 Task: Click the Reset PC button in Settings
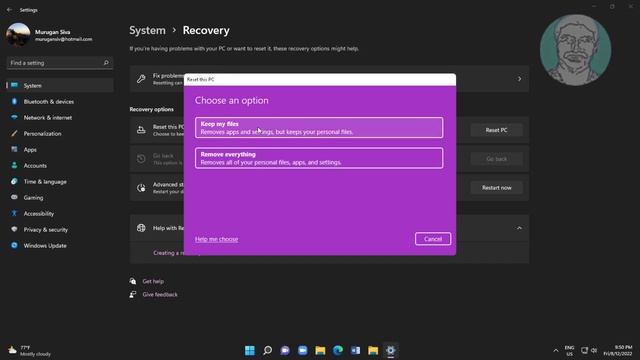click(496, 130)
